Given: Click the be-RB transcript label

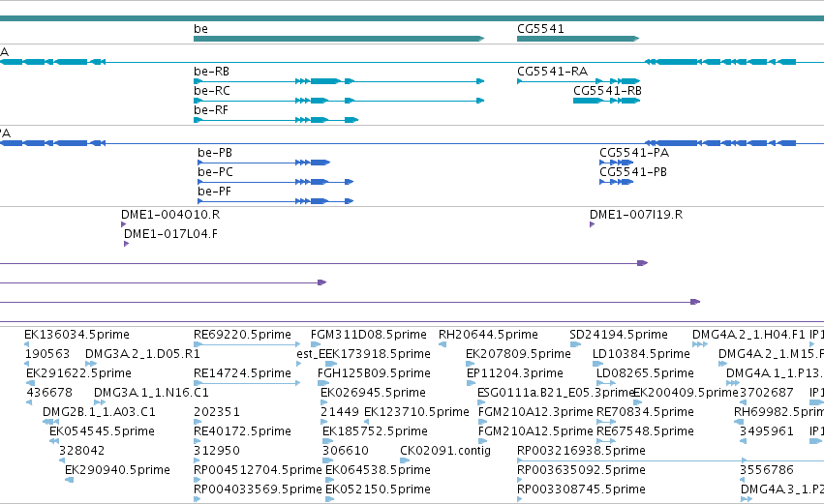Looking at the screenshot, I should click(211, 72).
